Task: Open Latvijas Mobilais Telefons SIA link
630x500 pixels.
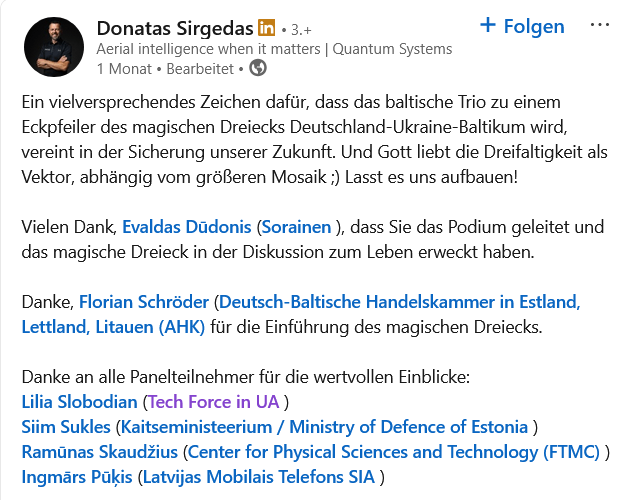Action: point(259,477)
